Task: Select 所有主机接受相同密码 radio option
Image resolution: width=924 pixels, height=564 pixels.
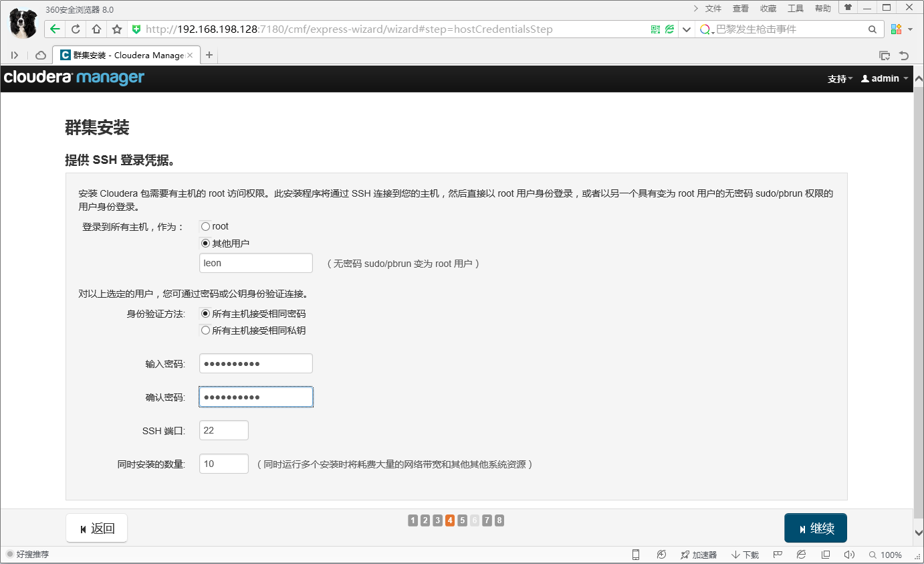Action: point(205,314)
